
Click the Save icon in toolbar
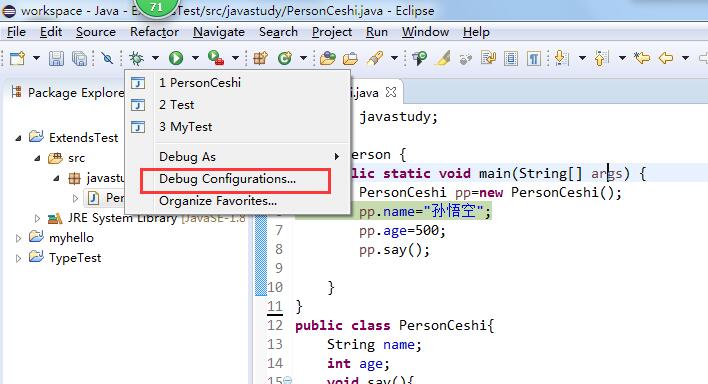click(56, 58)
